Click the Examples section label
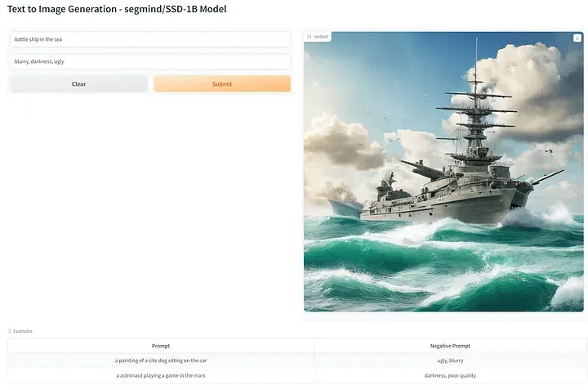The image size is (588, 390). coord(23,331)
